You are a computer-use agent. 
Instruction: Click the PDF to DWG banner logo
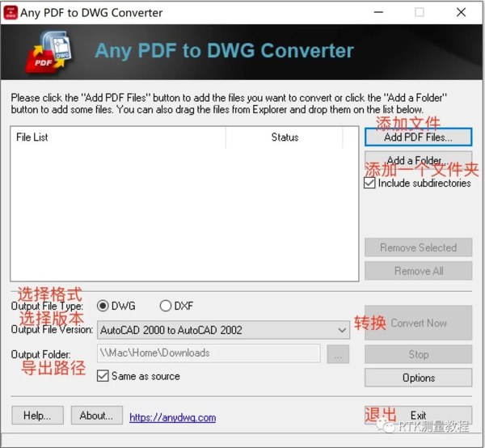click(x=49, y=52)
